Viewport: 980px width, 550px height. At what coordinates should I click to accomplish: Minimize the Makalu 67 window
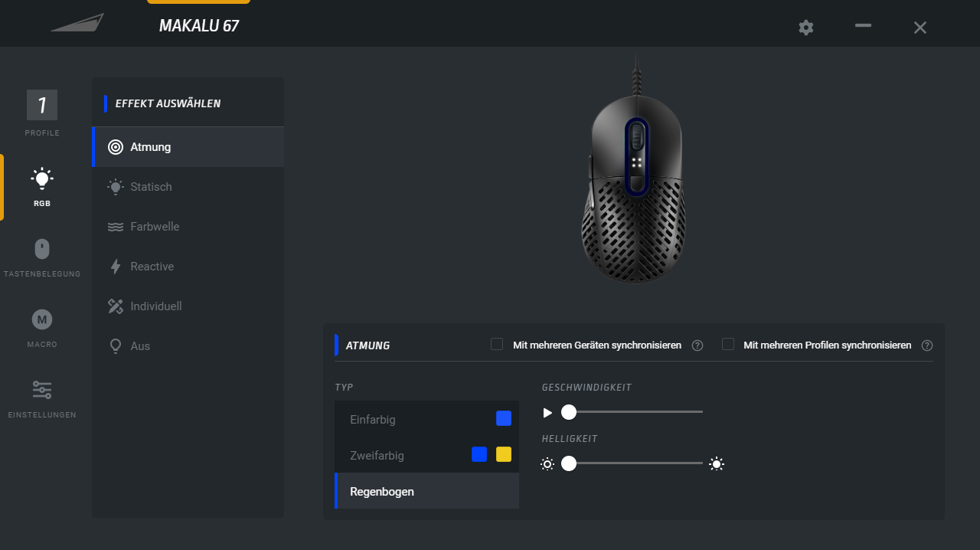coord(863,25)
